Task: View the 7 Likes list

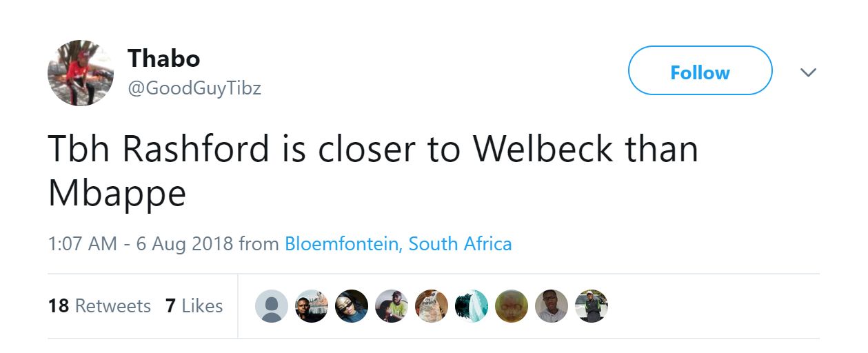Action: (x=194, y=305)
